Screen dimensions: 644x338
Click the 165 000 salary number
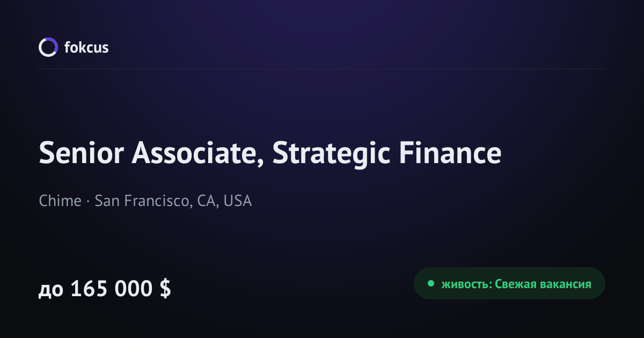(111, 289)
